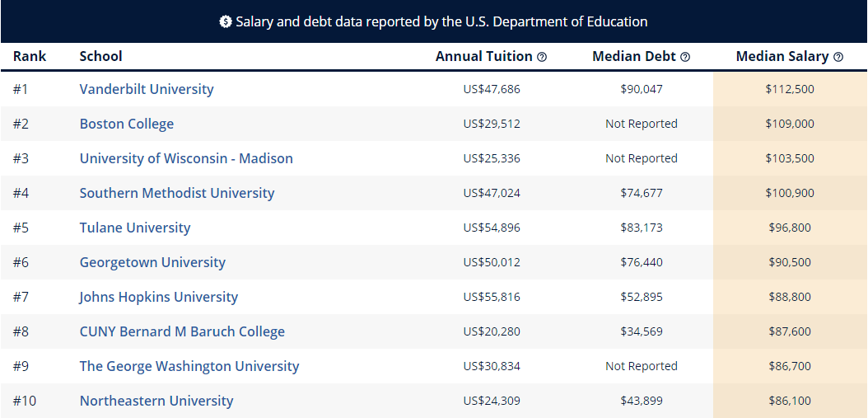The height and width of the screenshot is (418, 868).
Task: Open the Boston College school page
Action: 127,124
